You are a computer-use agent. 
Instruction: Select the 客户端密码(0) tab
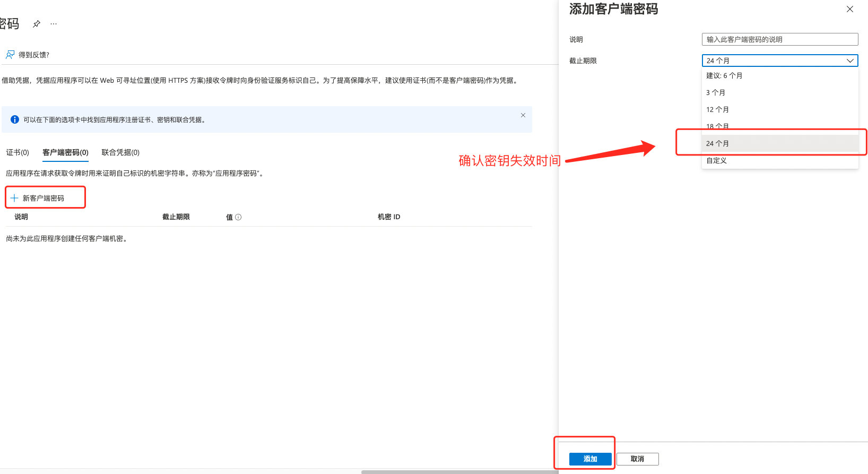pos(65,152)
